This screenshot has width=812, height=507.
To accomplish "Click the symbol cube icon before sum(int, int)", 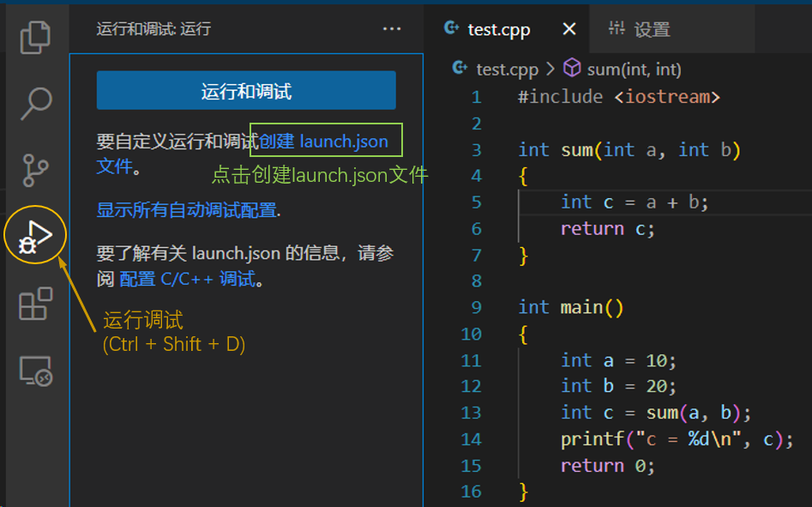I will click(x=572, y=68).
